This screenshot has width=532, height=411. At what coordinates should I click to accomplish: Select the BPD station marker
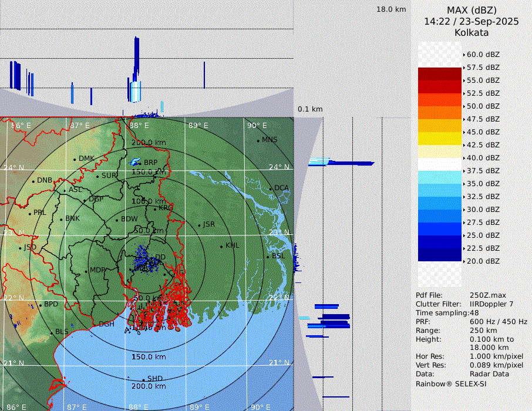pyautogui.click(x=40, y=305)
